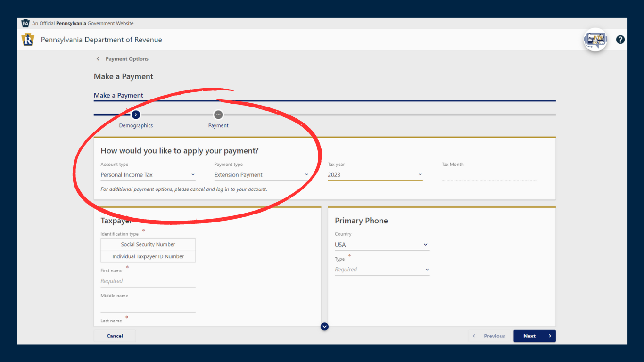
Task: Open the Country dropdown showing USA
Action: 382,245
